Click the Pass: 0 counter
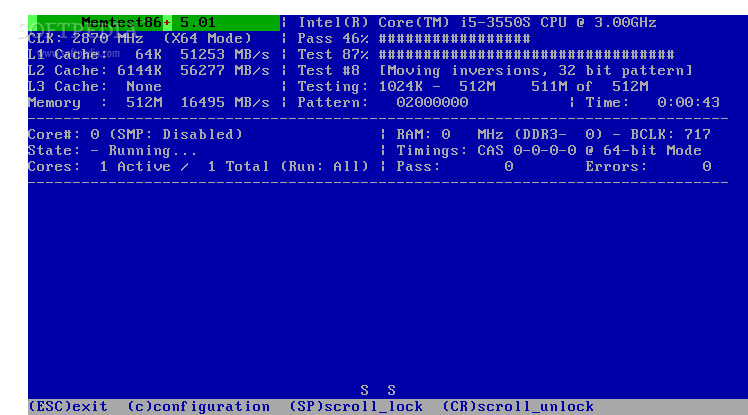This screenshot has height=415, width=748. (x=455, y=166)
